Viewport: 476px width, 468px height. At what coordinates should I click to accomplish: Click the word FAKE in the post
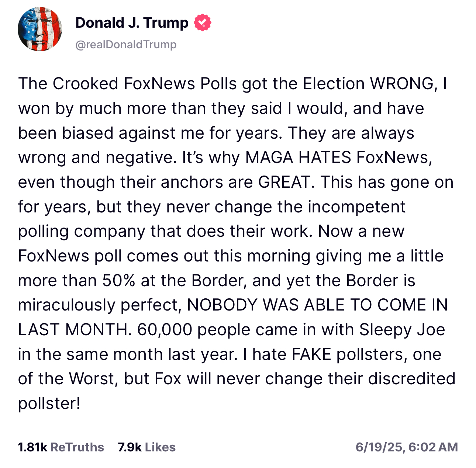(x=311, y=354)
